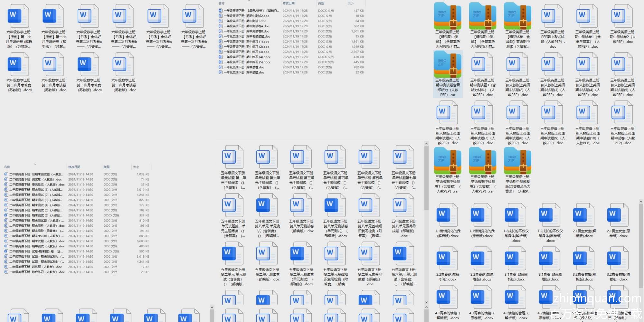Image resolution: width=644 pixels, height=322 pixels.
Task: Select 新人教版上英语期中试卷(2) document icon
Action: point(517,64)
